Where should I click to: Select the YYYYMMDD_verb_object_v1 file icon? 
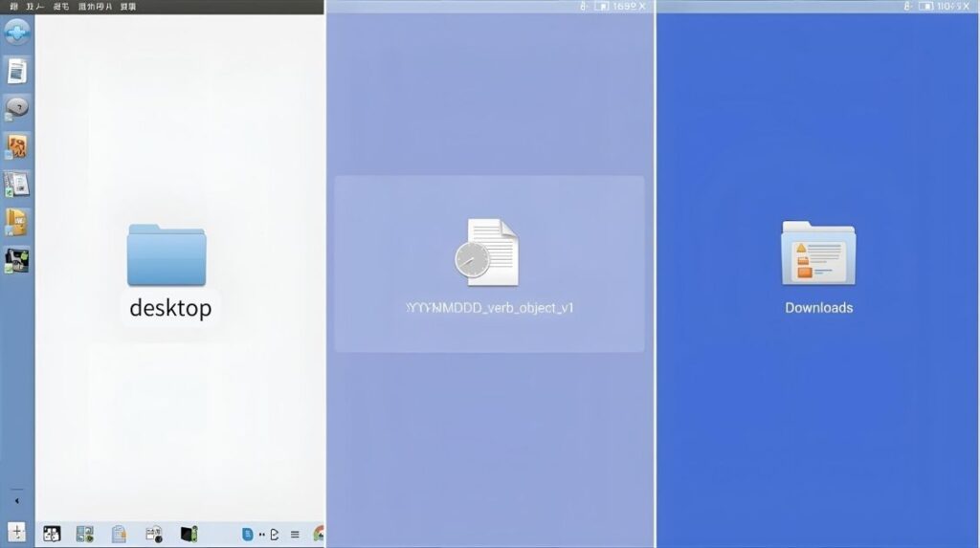(x=487, y=253)
